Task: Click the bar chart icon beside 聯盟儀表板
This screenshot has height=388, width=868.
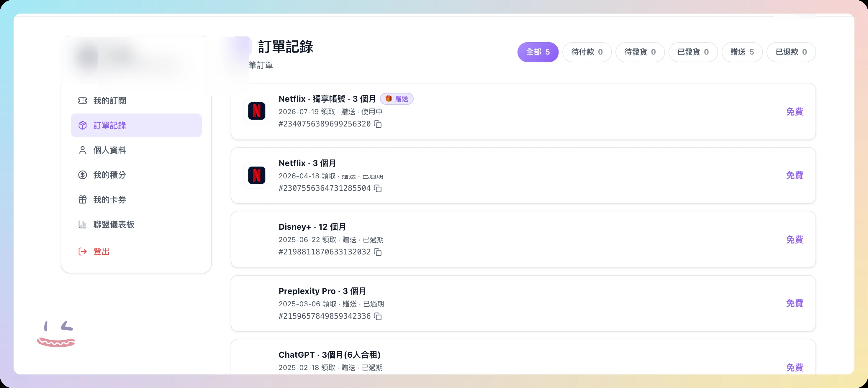Action: point(83,224)
